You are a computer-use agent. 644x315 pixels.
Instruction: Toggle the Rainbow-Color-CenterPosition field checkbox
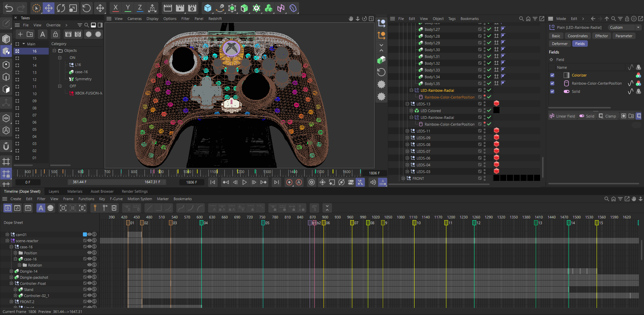point(552,83)
